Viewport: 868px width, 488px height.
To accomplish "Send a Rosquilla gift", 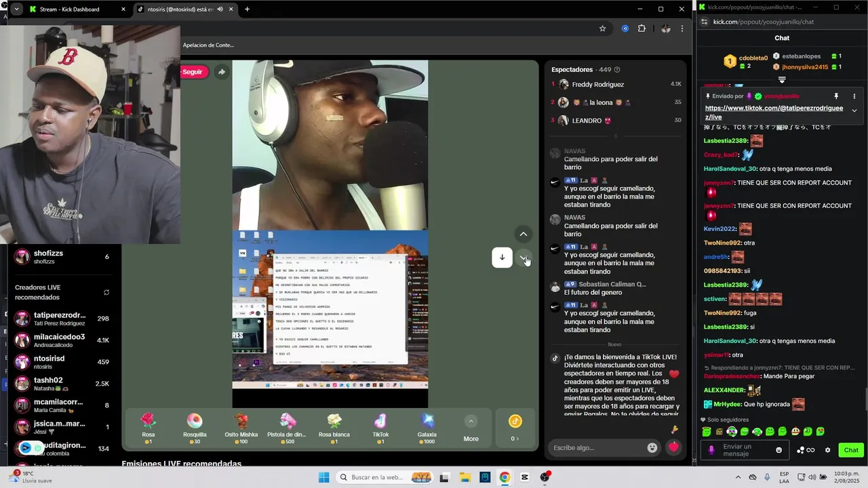I will pos(195,429).
